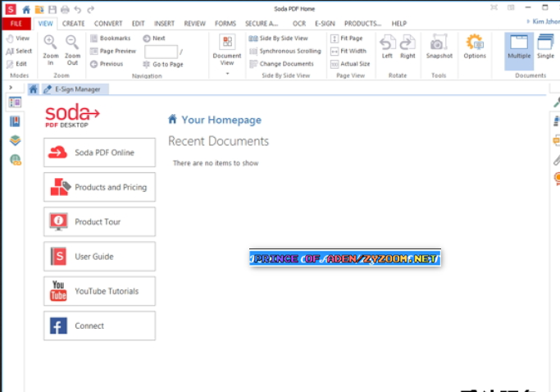Switch to the REVIEW ribbon tab
Image resolution: width=560 pixels, height=392 pixels.
tap(194, 24)
